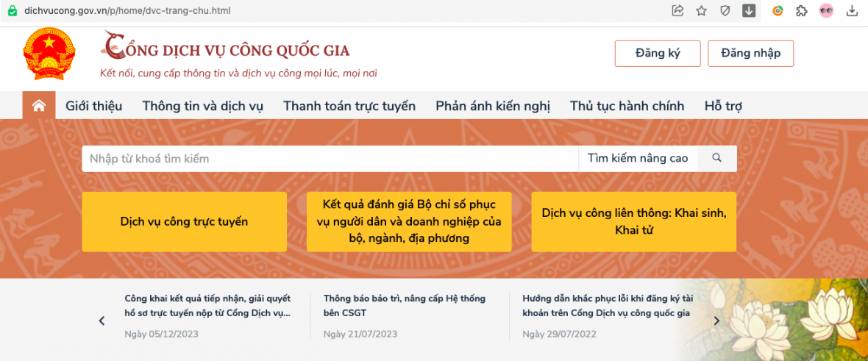
Task: Show previous news items with left arrow
Action: [102, 321]
